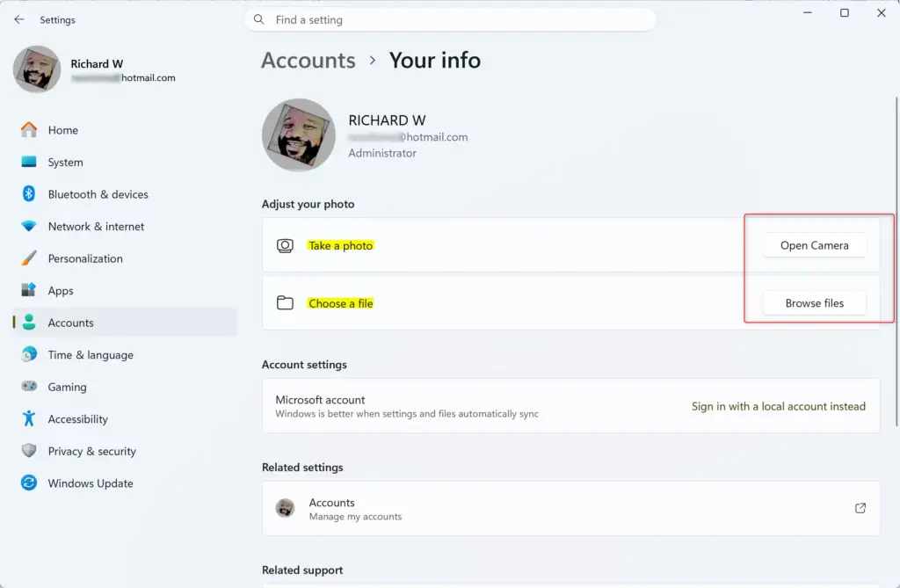
Task: Select Privacy & security
Action: click(125, 452)
